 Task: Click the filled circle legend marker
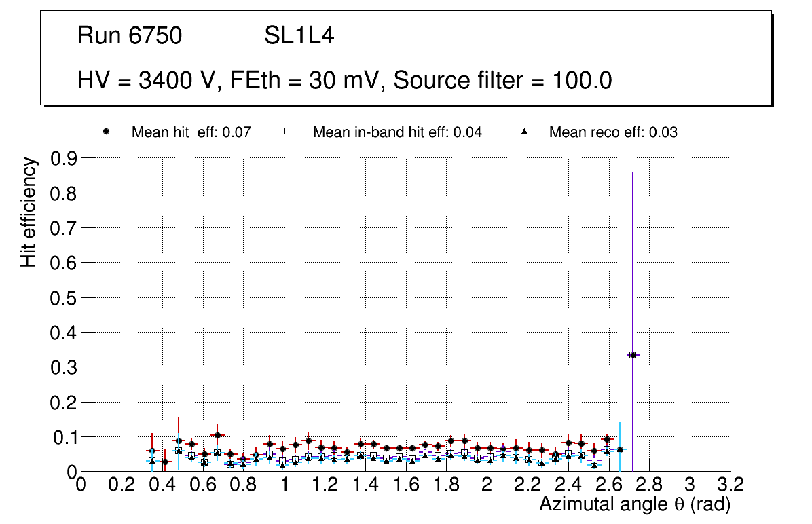point(106,132)
